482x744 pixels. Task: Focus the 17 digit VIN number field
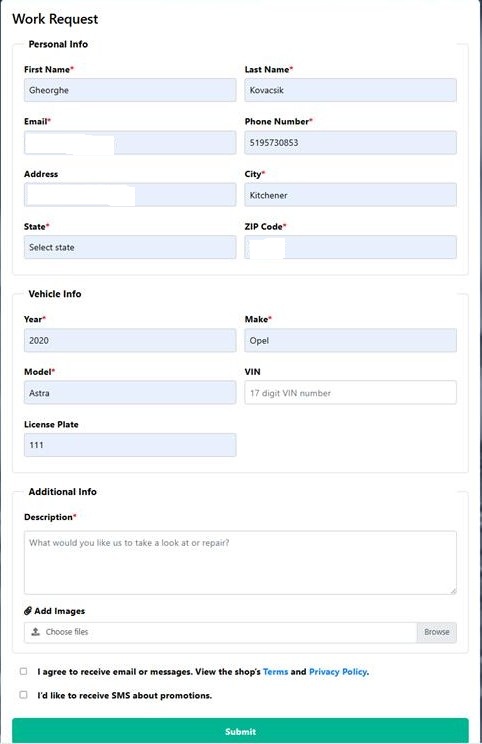351,392
